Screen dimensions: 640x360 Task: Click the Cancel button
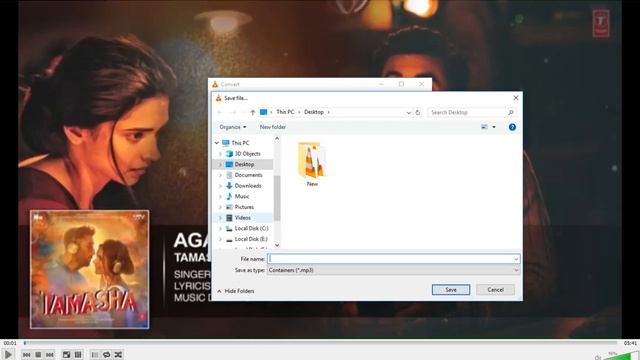pyautogui.click(x=495, y=289)
